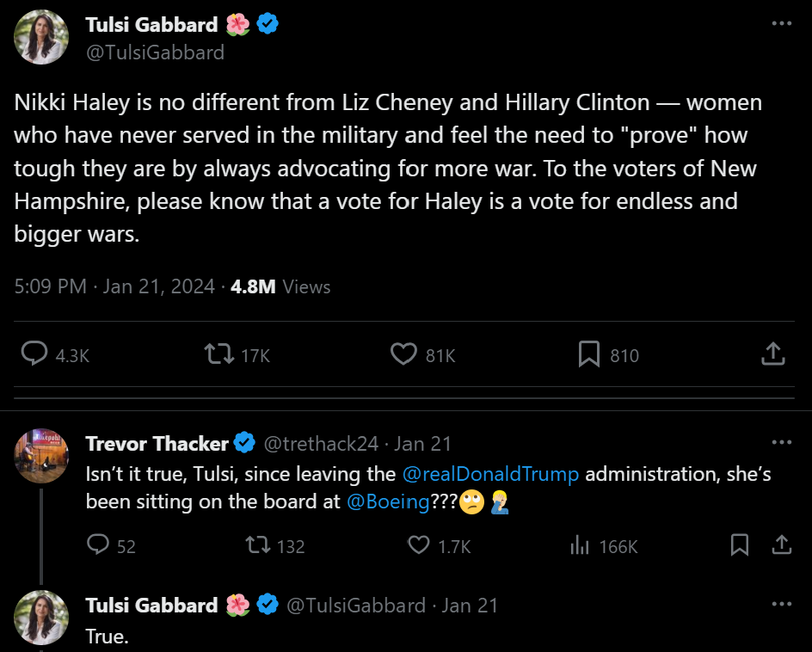
Task: Open the @realDonaldTrump mention link
Action: [490, 474]
